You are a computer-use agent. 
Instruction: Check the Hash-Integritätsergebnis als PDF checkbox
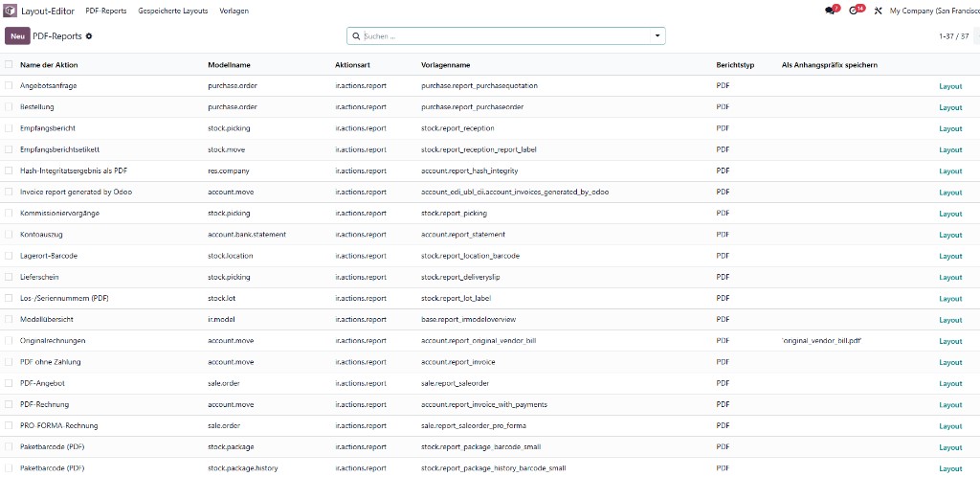(x=9, y=170)
